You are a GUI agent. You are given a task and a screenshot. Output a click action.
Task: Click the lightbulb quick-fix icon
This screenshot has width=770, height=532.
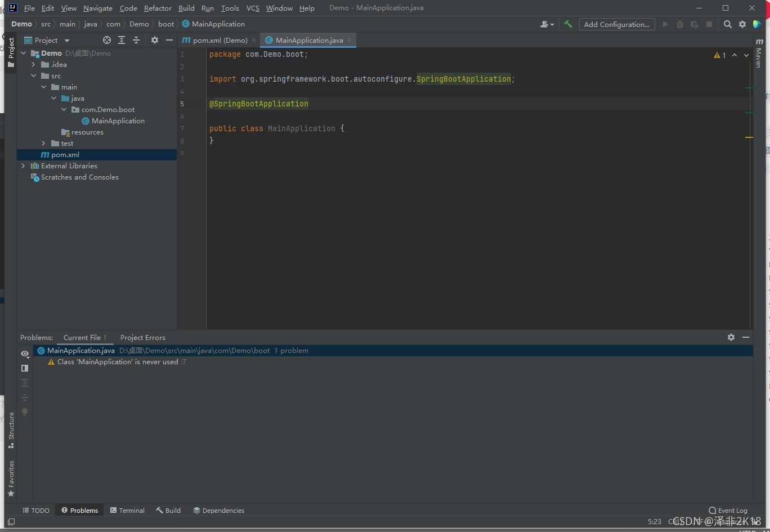(25, 412)
